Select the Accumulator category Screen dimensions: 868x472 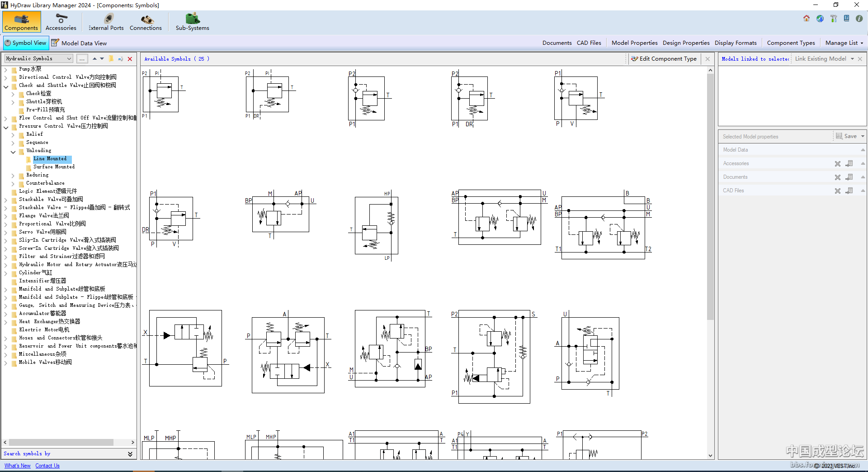coord(42,314)
